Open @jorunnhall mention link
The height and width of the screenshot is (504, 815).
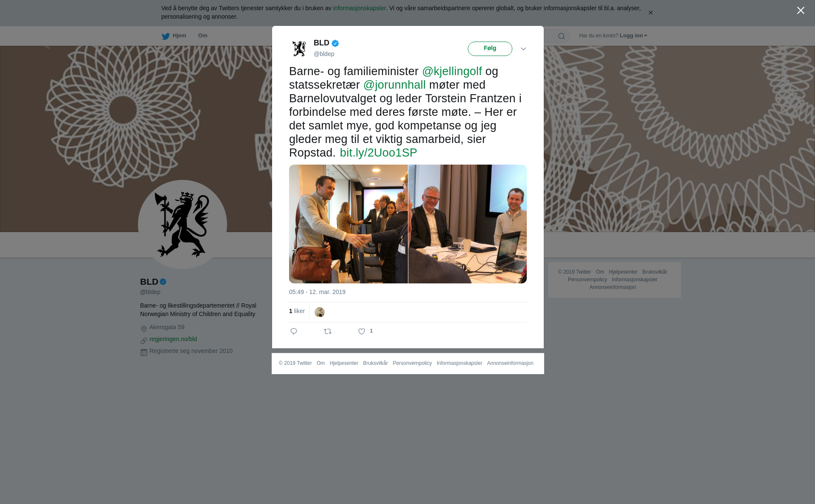click(x=394, y=85)
